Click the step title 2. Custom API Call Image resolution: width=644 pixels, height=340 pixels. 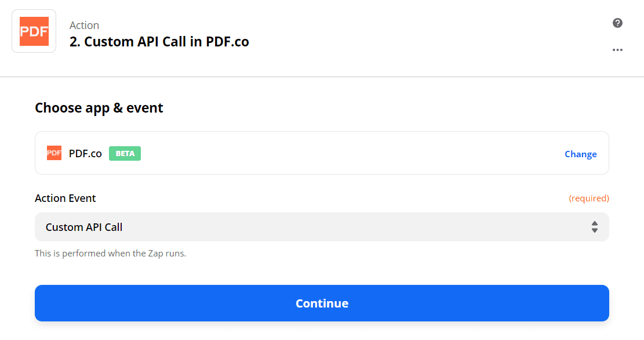tap(159, 42)
